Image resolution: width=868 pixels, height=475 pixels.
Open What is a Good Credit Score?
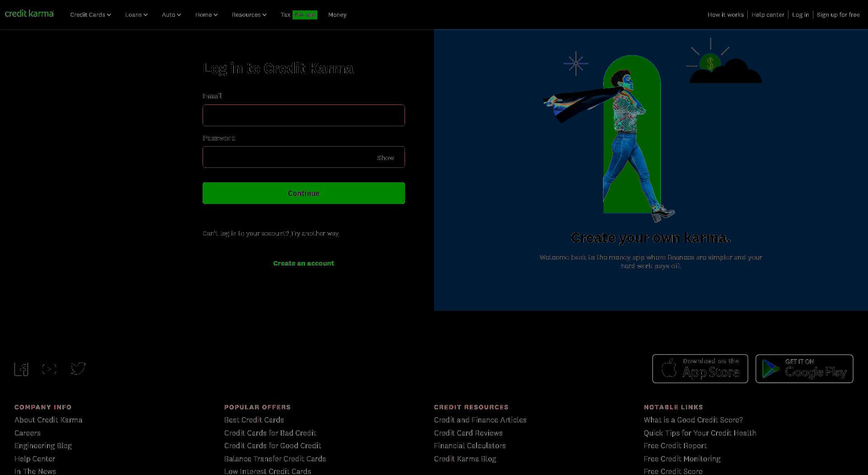(693, 420)
